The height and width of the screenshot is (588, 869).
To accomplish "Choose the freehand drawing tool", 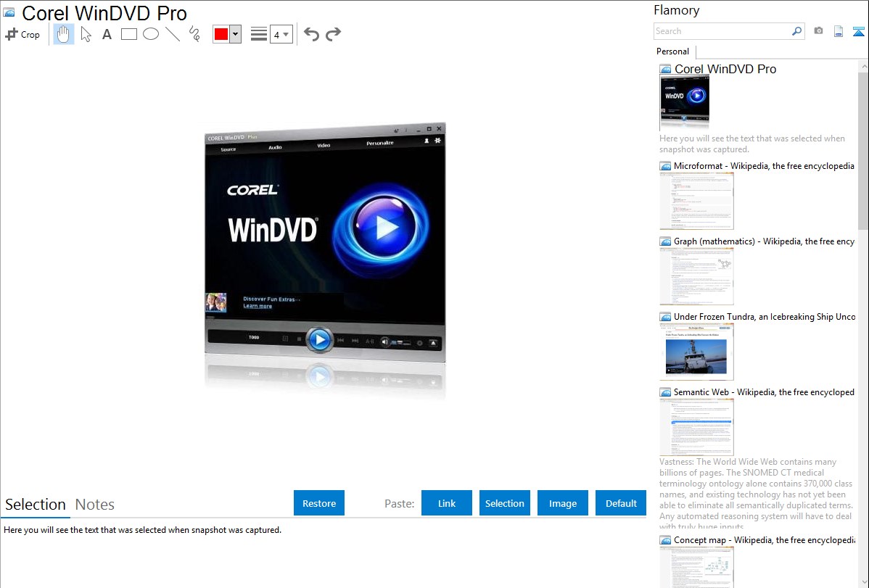I will coord(194,34).
